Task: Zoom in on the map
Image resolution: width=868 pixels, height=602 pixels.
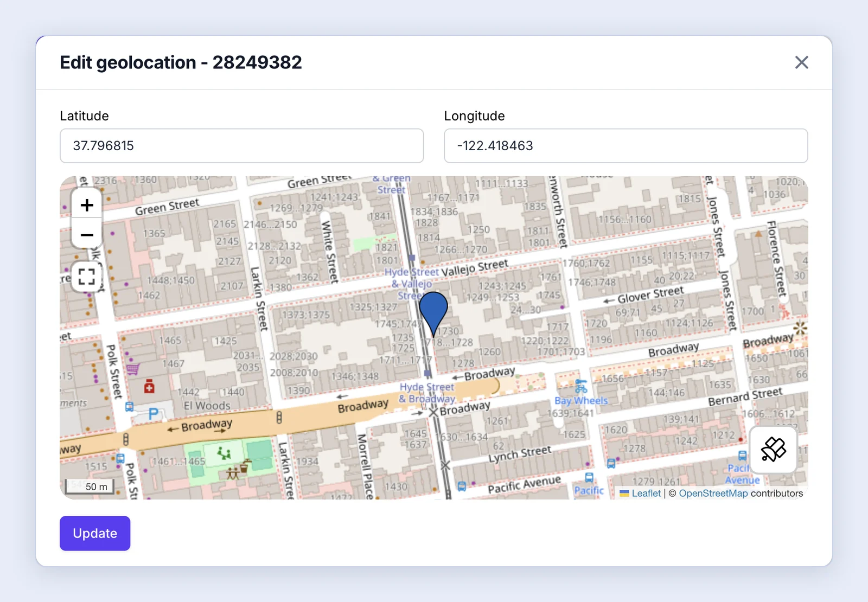Action: (87, 205)
